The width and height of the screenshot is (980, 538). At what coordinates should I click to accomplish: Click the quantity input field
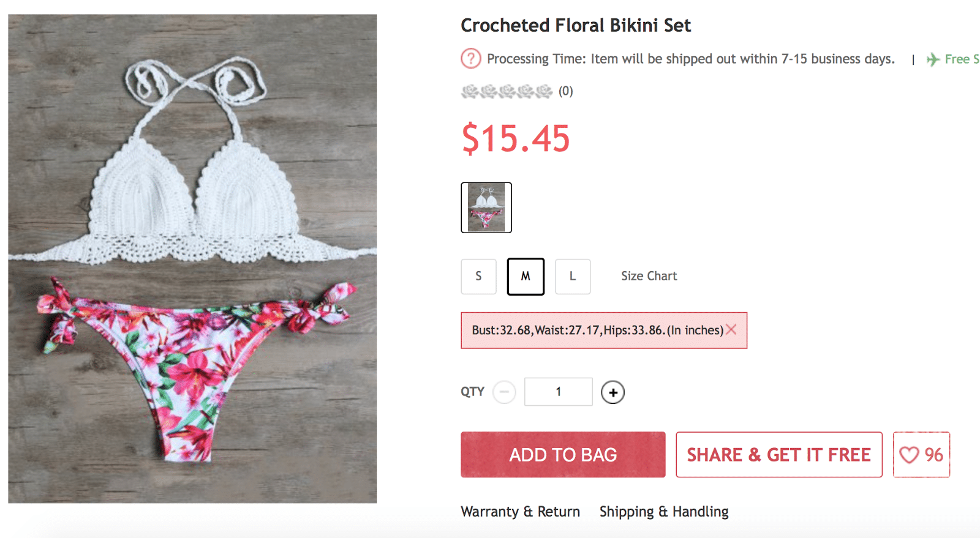tap(558, 392)
